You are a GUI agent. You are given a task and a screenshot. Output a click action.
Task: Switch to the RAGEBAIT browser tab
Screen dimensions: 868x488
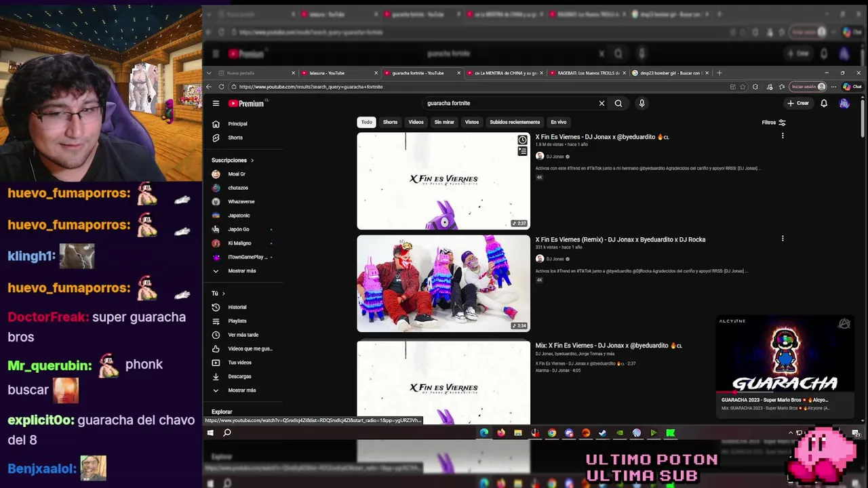(x=587, y=73)
